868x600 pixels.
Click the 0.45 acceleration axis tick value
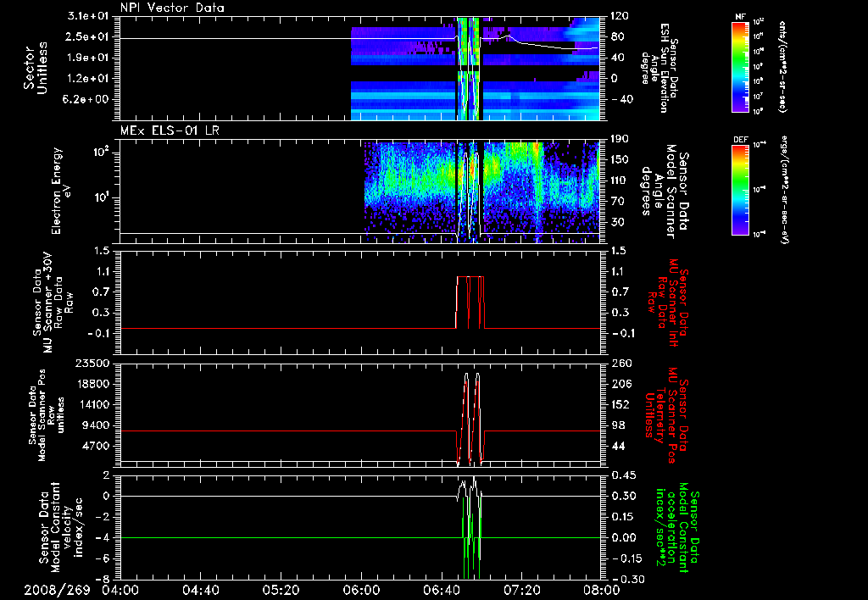pyautogui.click(x=623, y=475)
